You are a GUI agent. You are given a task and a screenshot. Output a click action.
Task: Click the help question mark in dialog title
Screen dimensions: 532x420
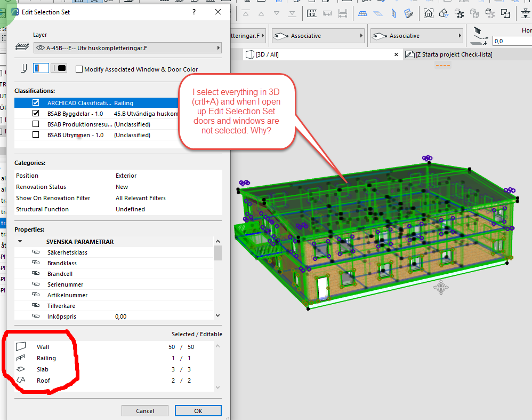tap(194, 12)
